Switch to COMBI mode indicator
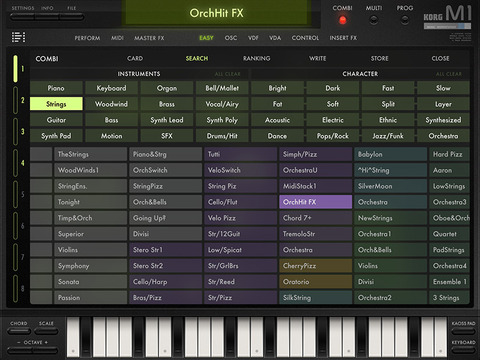Image resolution: width=480 pixels, height=360 pixels. click(x=342, y=20)
